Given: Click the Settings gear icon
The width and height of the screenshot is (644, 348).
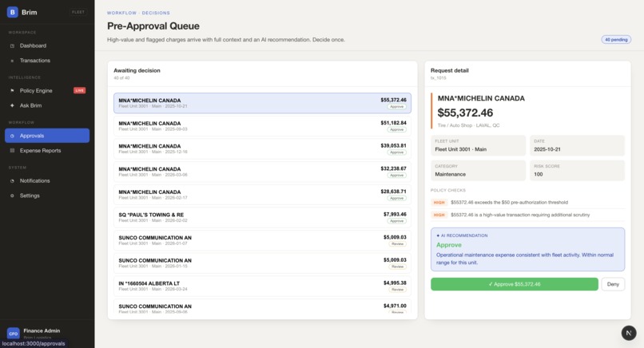Looking at the screenshot, I should click(12, 196).
